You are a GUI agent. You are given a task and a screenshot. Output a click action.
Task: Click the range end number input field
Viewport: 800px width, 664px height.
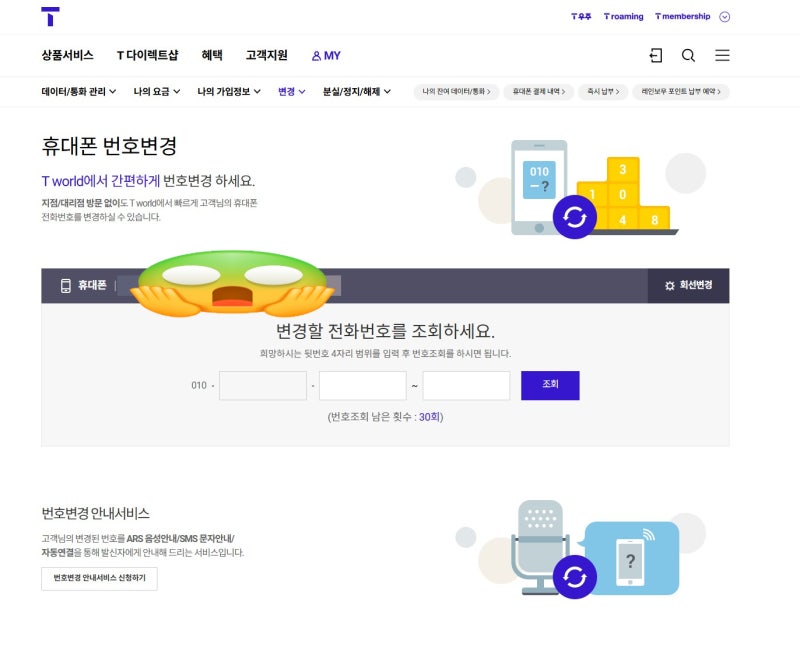466,385
